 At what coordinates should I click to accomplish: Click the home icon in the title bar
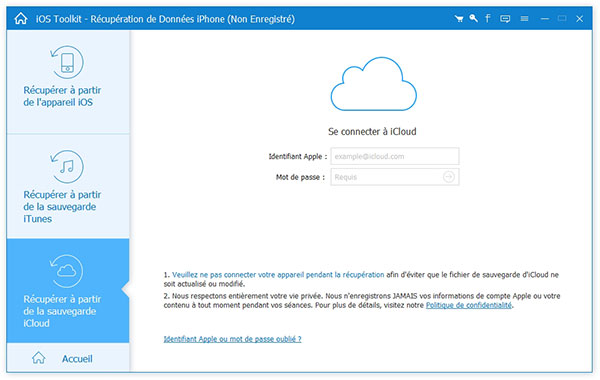(21, 18)
